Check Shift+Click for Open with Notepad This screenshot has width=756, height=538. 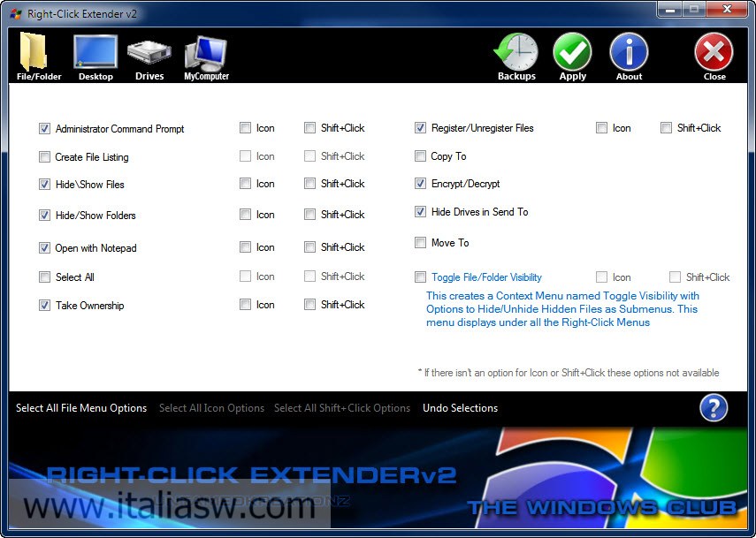(310, 247)
